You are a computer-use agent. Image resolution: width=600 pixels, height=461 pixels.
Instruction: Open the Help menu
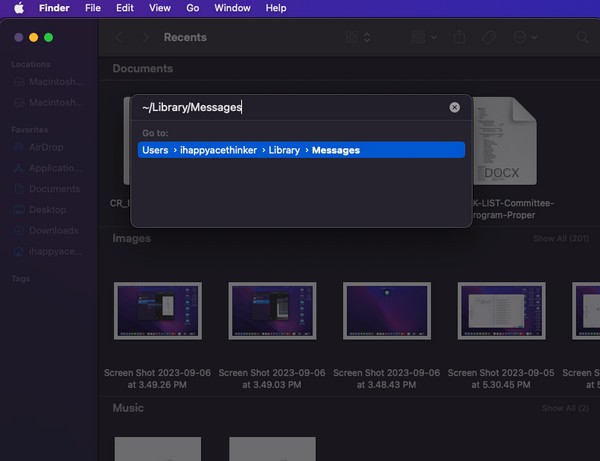pos(276,8)
